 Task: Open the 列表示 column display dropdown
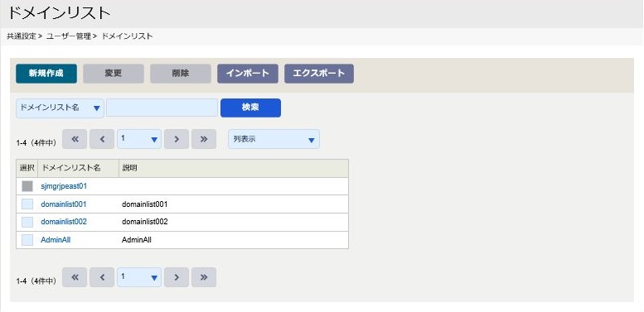(x=274, y=139)
